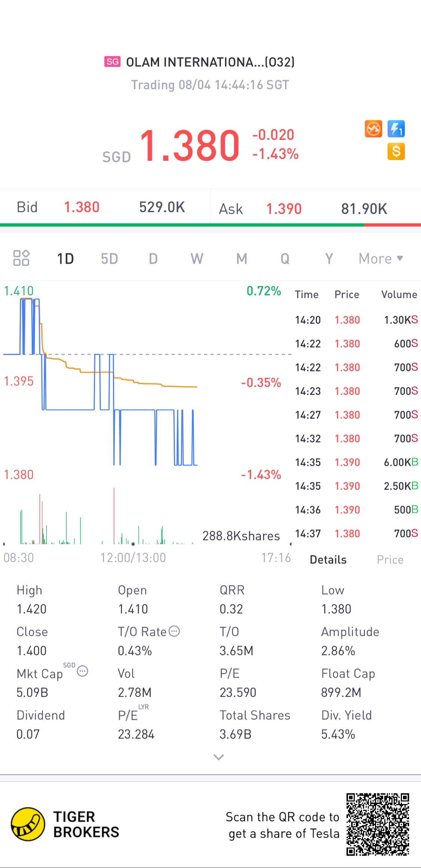
Task: Tap the orange chart icon near price
Action: tap(373, 129)
